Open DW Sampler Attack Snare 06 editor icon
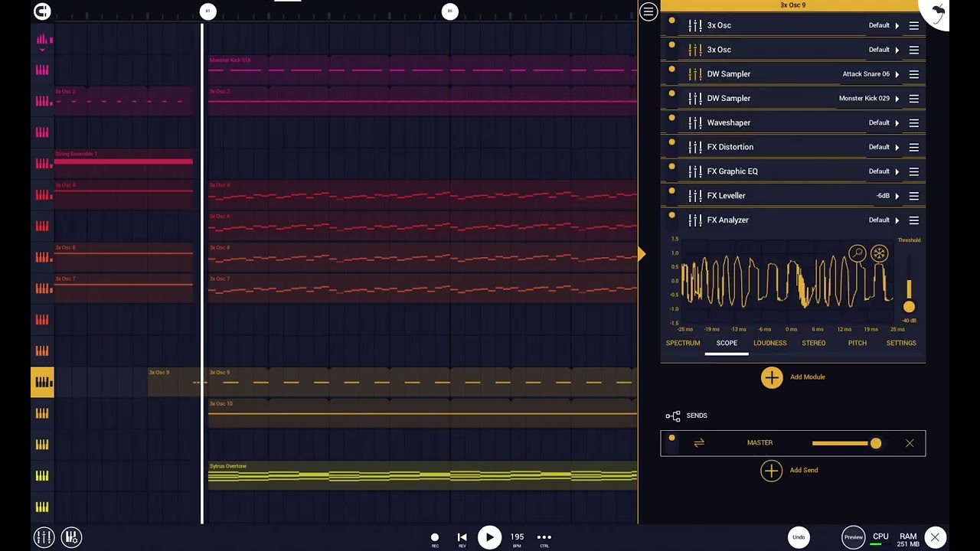Image resolution: width=980 pixels, height=551 pixels. point(695,74)
